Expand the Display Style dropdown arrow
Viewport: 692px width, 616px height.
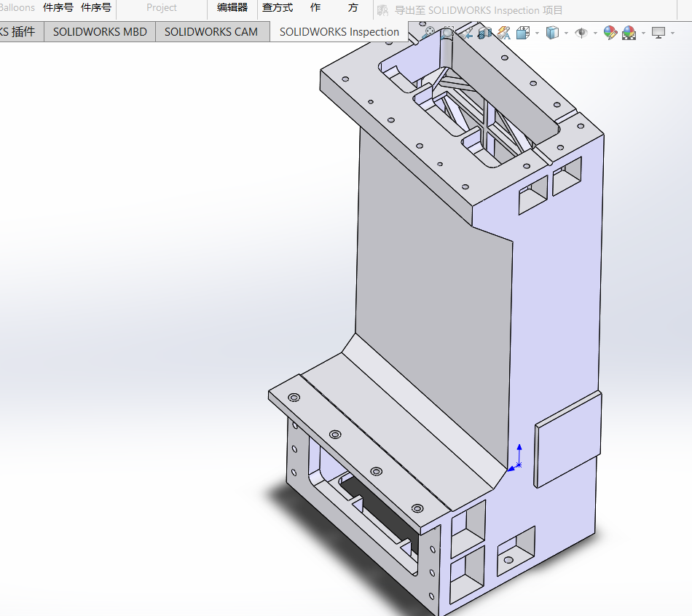click(567, 33)
